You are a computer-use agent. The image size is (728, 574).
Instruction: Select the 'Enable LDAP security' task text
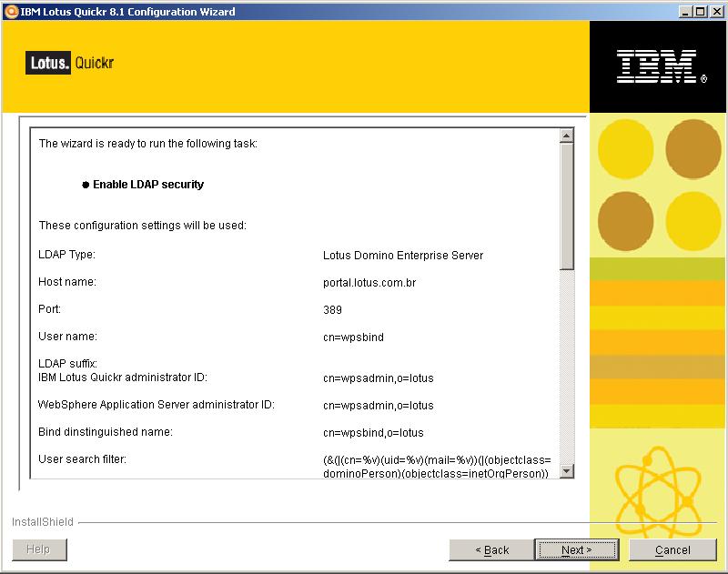(x=148, y=185)
